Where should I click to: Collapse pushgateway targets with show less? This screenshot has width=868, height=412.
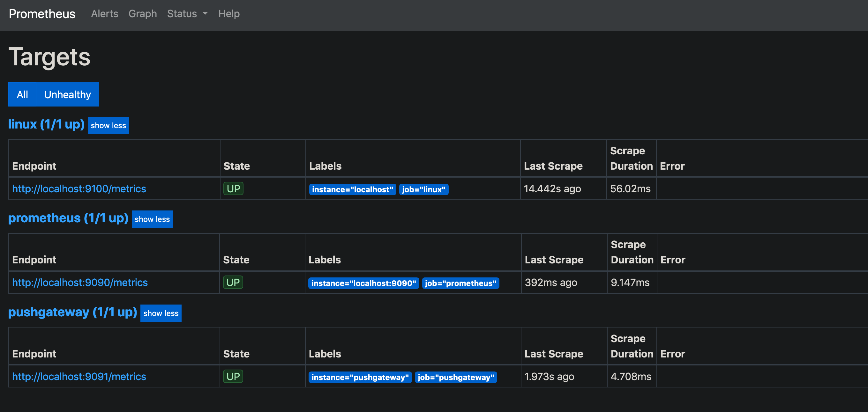pos(161,313)
